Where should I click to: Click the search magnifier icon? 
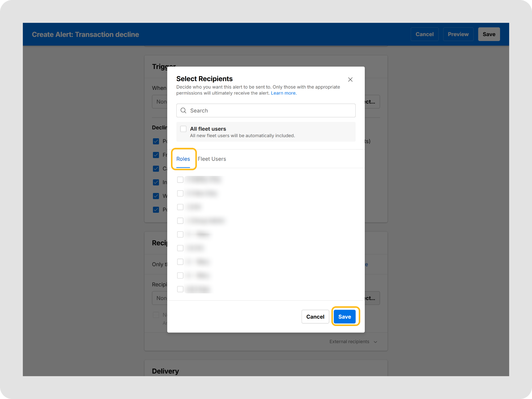point(183,110)
